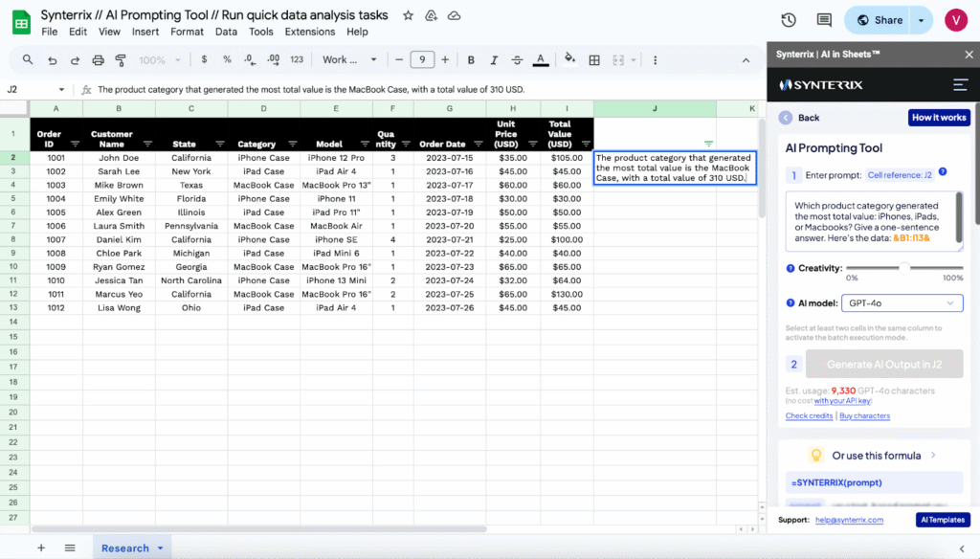Open the Extensions menu
Image resolution: width=980 pixels, height=559 pixels.
pos(310,32)
